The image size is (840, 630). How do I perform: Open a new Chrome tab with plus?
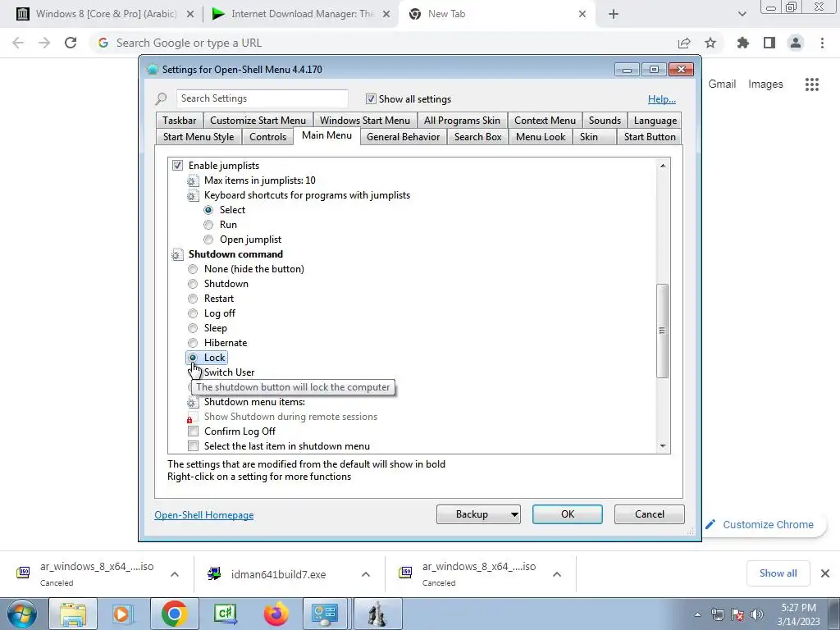(x=614, y=14)
